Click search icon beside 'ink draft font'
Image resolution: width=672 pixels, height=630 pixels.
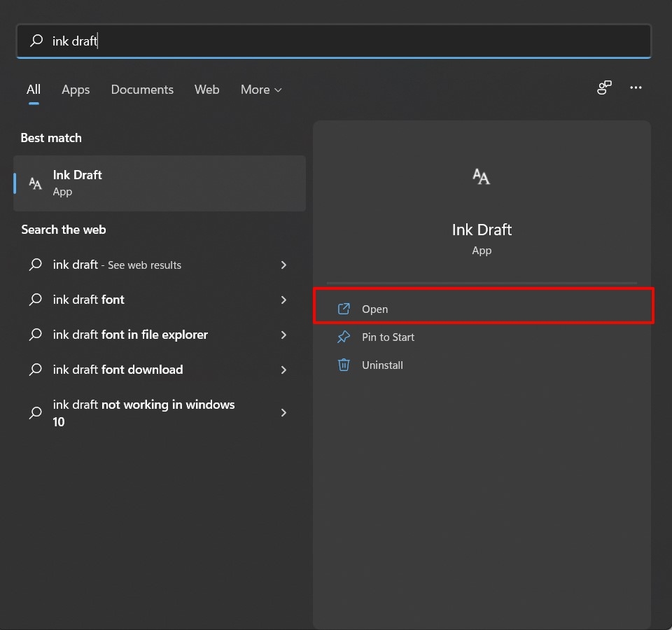36,299
